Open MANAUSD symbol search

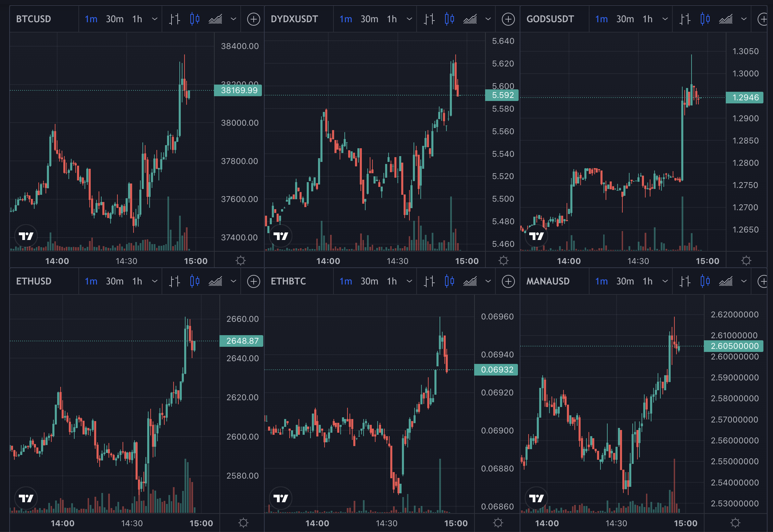(x=548, y=281)
